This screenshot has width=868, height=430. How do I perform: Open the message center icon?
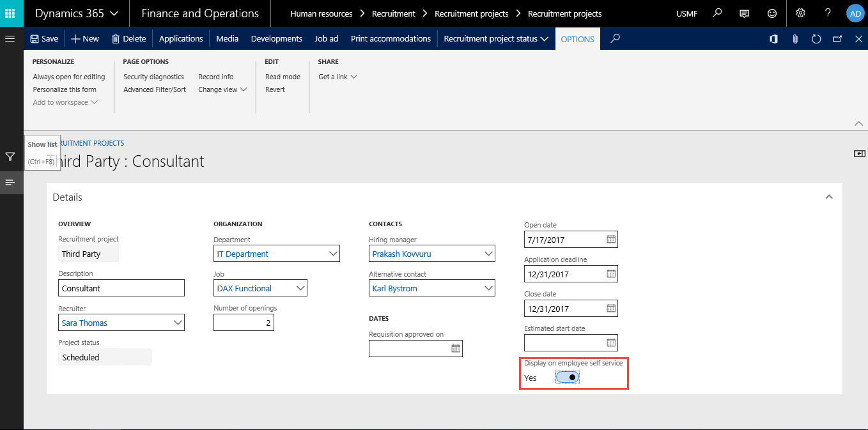click(x=744, y=13)
